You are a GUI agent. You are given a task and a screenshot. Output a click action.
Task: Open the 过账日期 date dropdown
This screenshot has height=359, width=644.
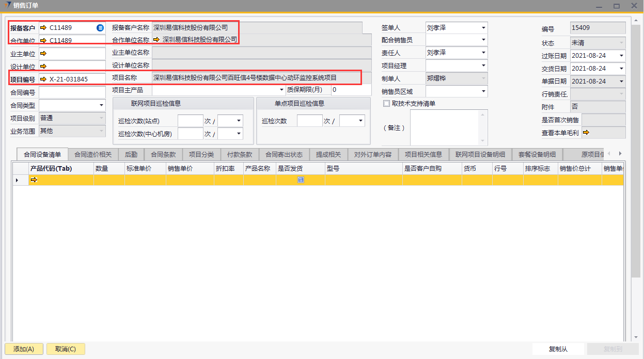(x=621, y=56)
